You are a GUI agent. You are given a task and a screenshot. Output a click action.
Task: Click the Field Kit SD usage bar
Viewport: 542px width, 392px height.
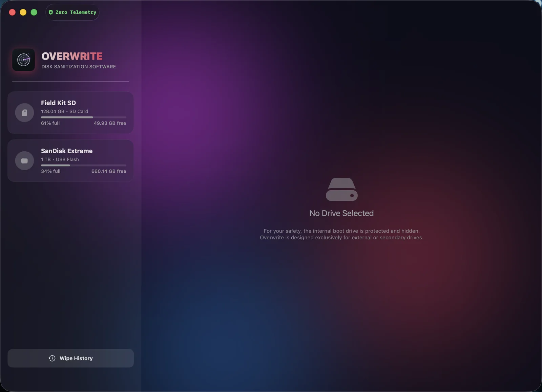point(84,117)
